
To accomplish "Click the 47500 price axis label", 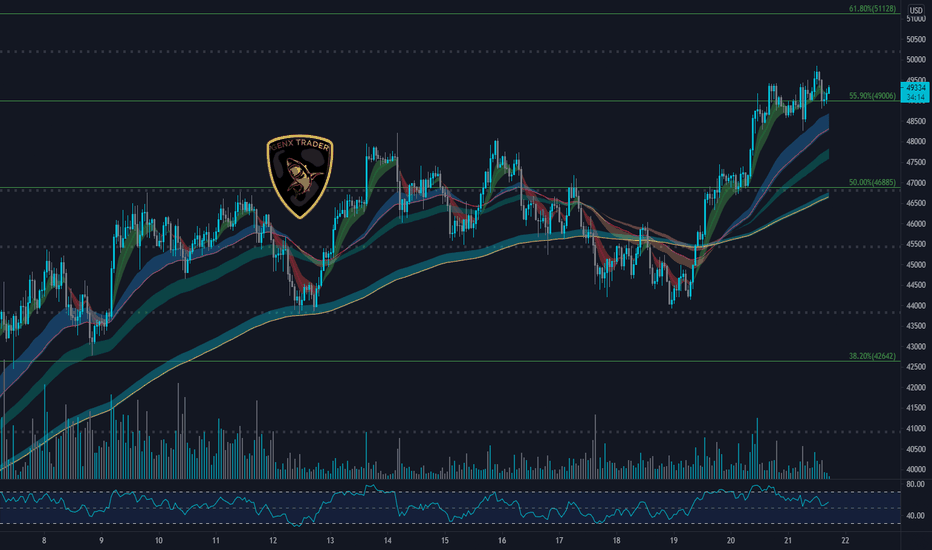I will 916,162.
